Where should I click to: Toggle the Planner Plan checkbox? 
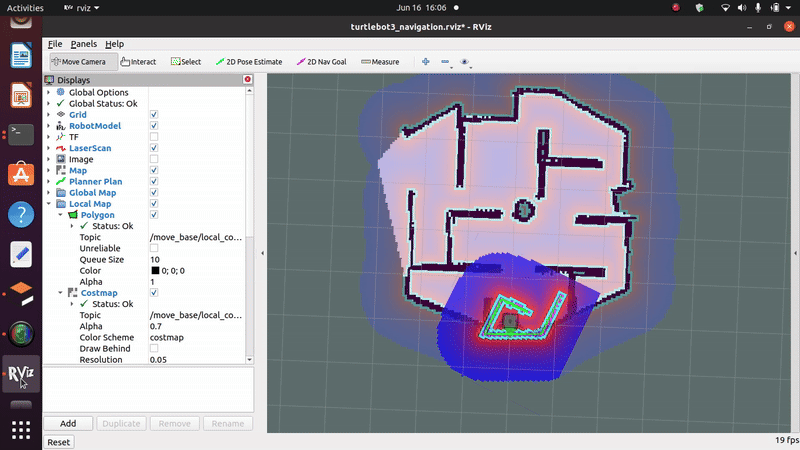coord(154,182)
